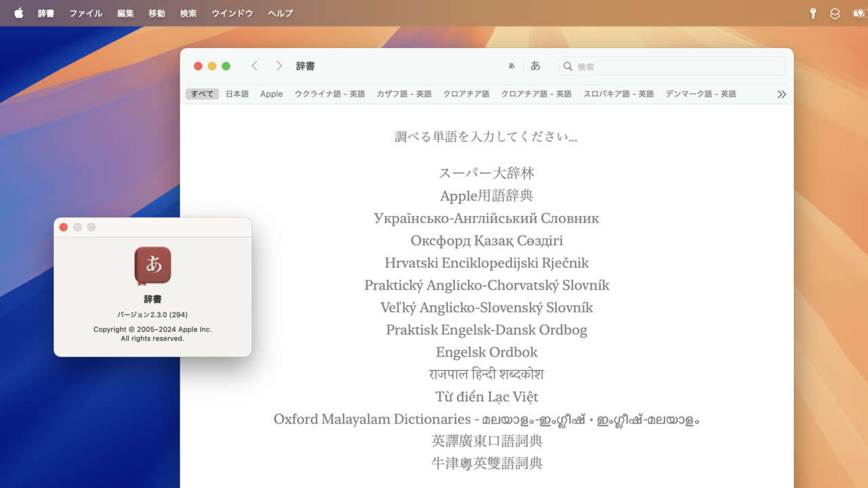Show more dictionaries via double chevron

coord(782,94)
